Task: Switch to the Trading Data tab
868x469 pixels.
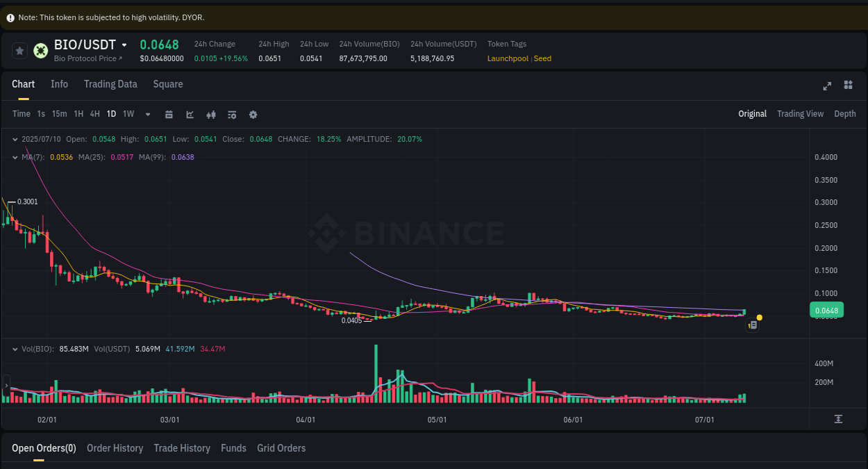Action: point(110,84)
